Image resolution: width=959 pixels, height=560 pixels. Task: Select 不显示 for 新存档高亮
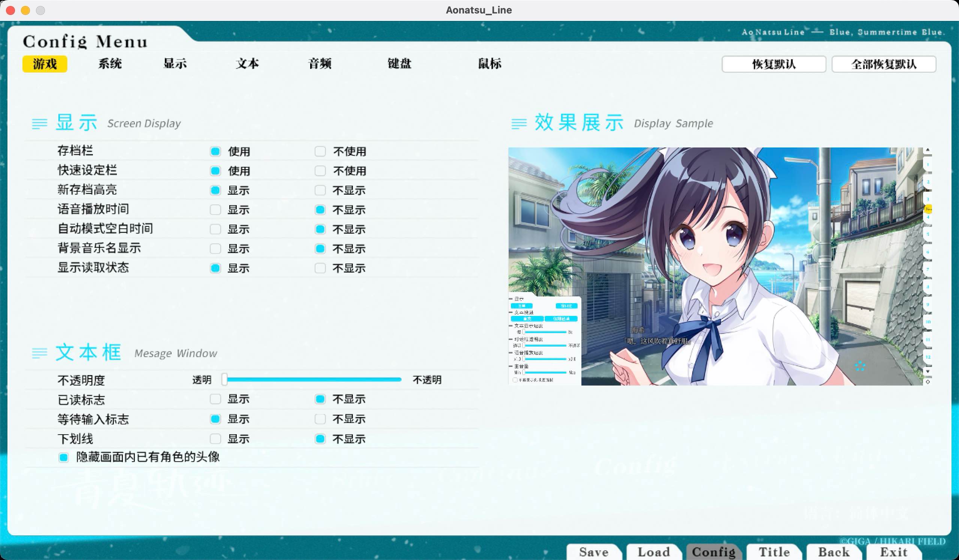[320, 190]
